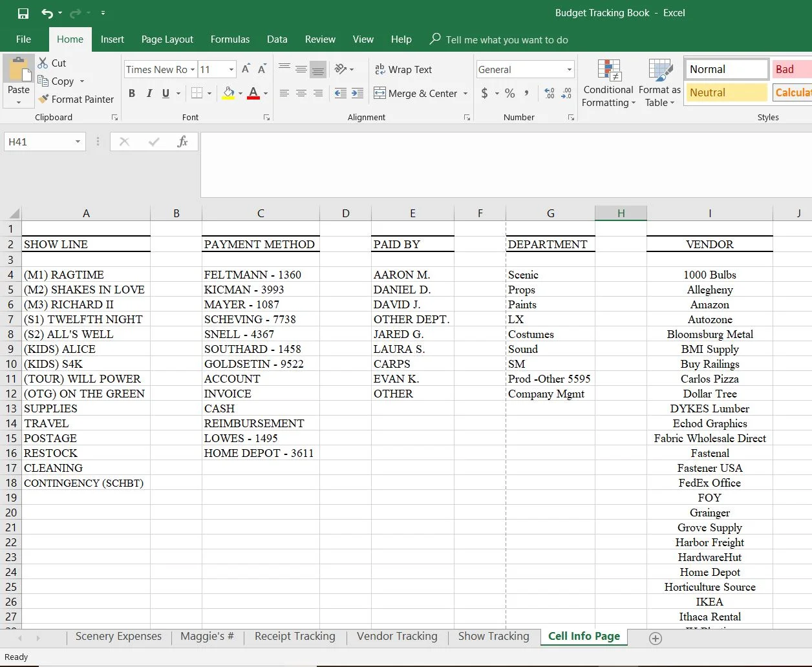Toggle bold formatting

(132, 93)
